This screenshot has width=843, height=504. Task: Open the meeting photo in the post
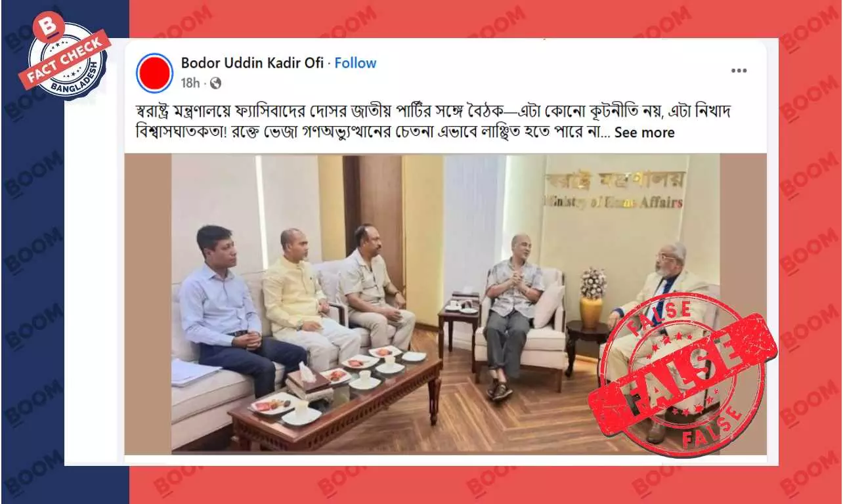(445, 304)
